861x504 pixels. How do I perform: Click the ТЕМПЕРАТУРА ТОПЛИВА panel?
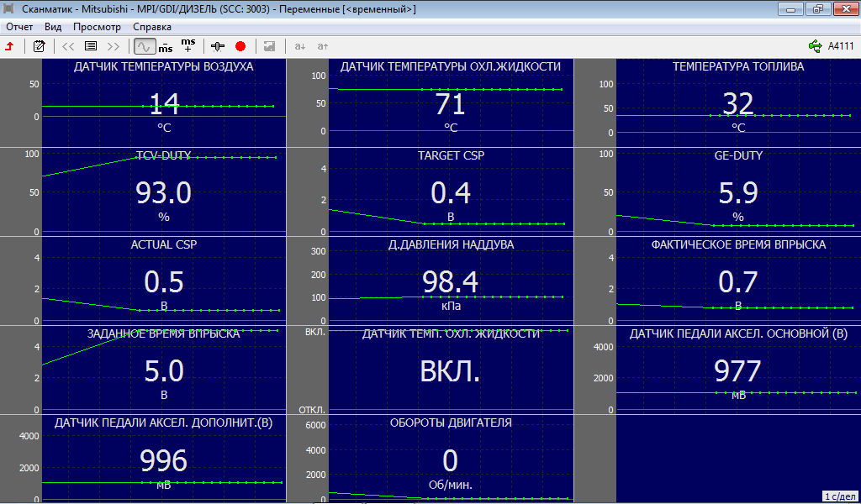coord(737,103)
